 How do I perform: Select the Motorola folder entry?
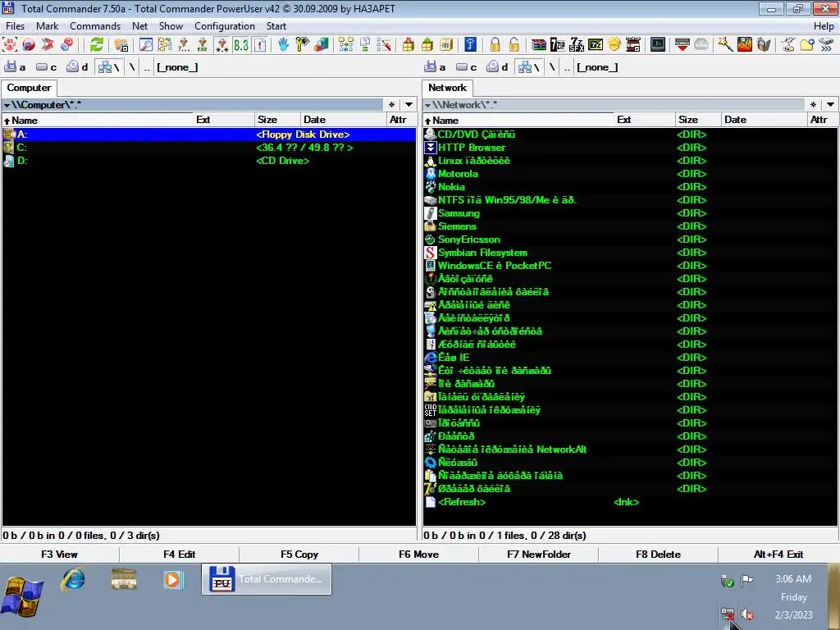point(631,174)
